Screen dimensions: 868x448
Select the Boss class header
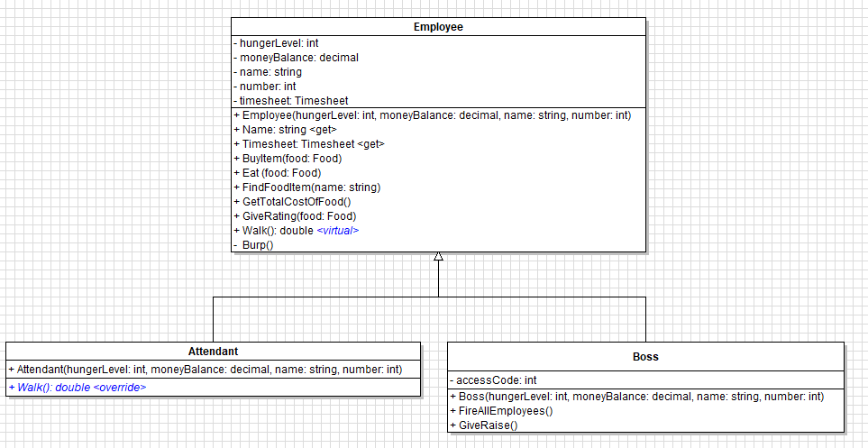[645, 357]
